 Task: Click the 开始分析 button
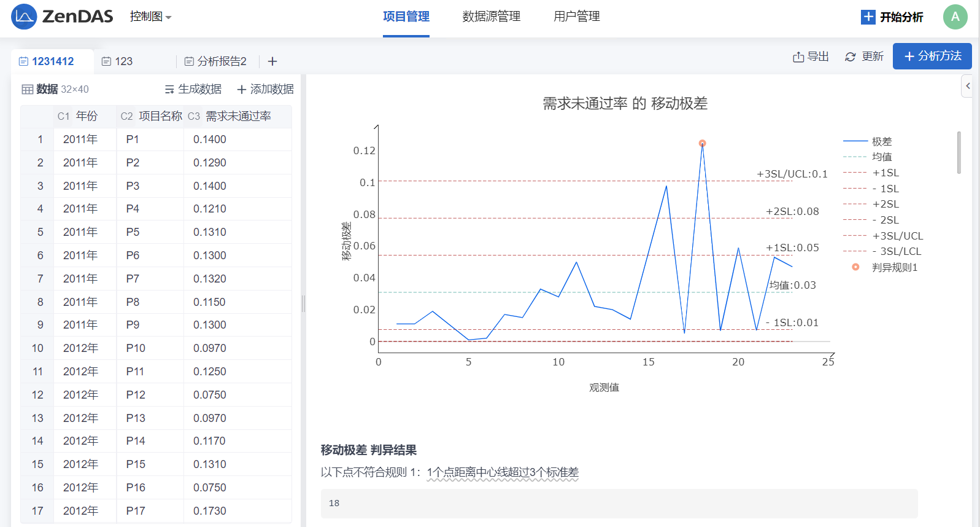point(892,17)
